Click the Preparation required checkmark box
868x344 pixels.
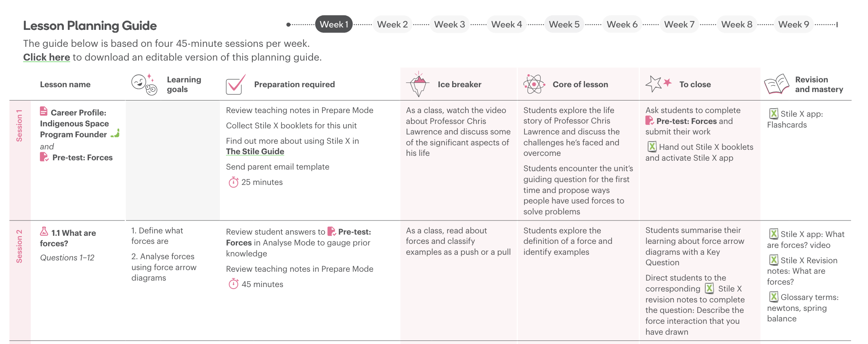pyautogui.click(x=235, y=84)
